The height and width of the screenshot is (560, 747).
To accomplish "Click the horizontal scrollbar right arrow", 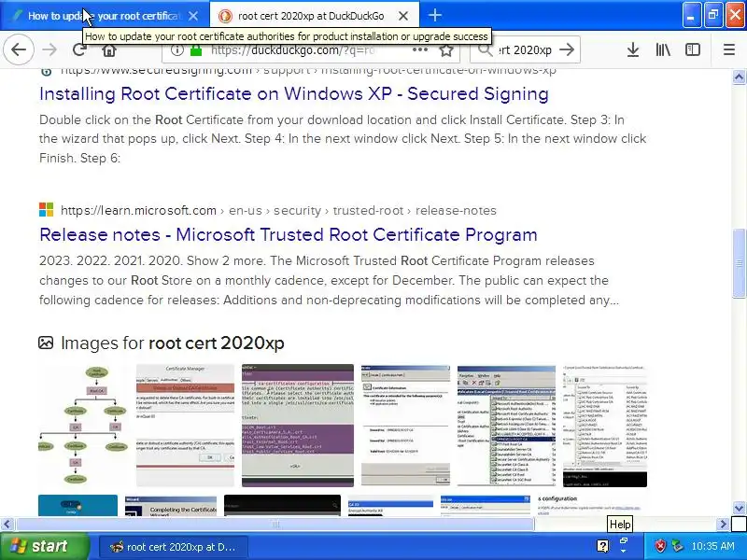I will pos(723,525).
